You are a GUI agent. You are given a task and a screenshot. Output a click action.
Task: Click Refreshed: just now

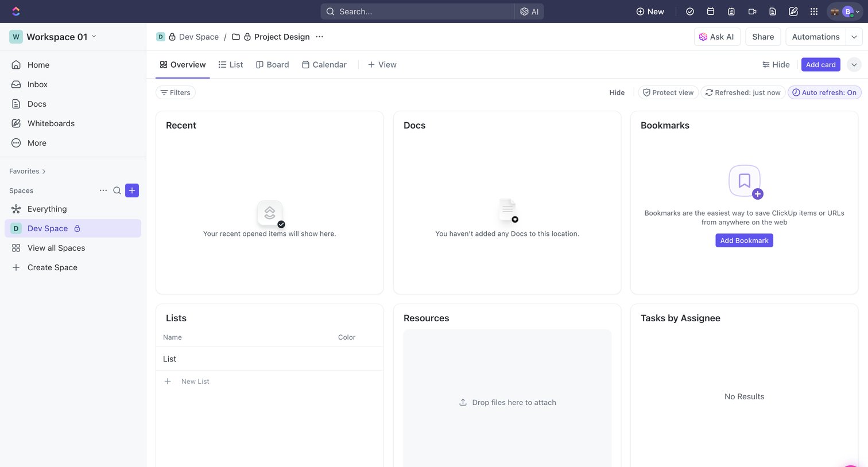743,92
